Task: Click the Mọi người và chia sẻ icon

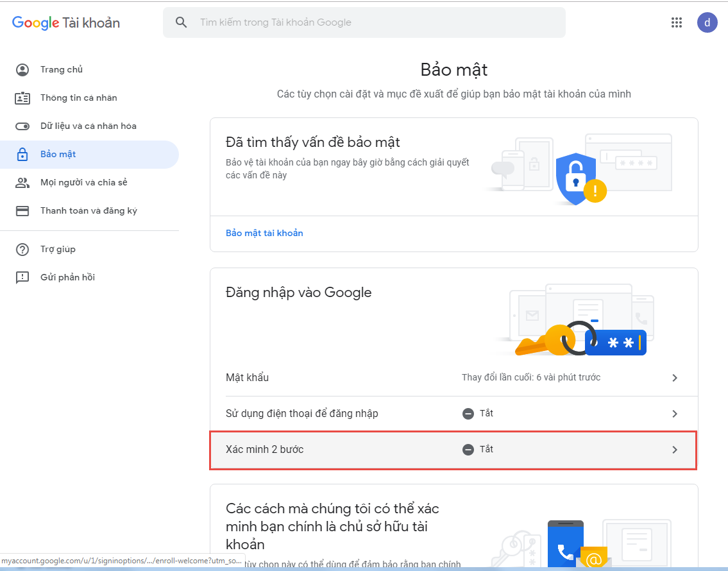Action: [x=22, y=183]
